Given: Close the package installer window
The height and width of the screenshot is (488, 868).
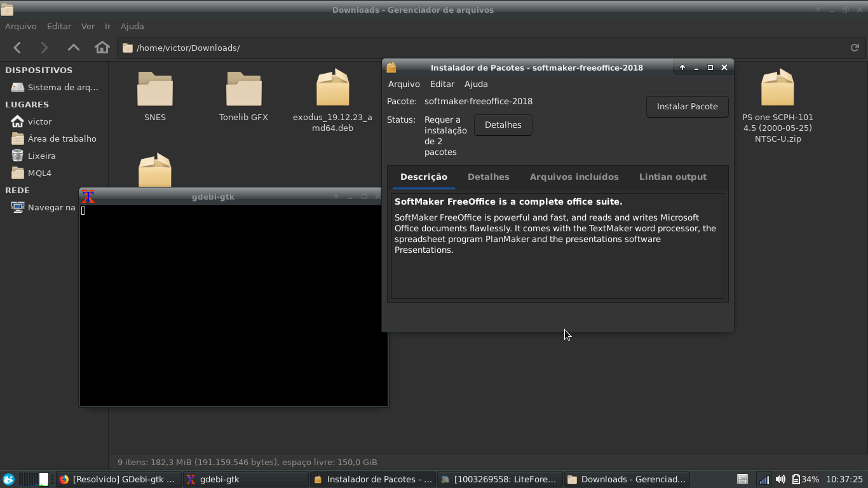Looking at the screenshot, I should 724,67.
